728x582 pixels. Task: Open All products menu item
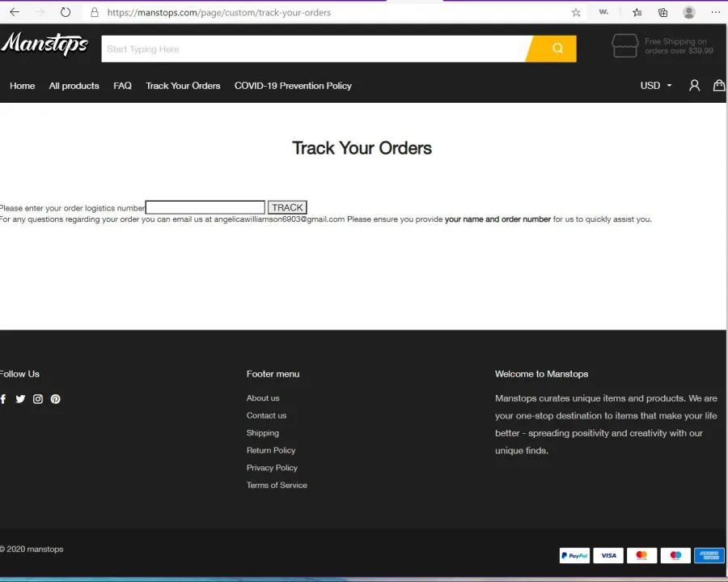click(74, 86)
